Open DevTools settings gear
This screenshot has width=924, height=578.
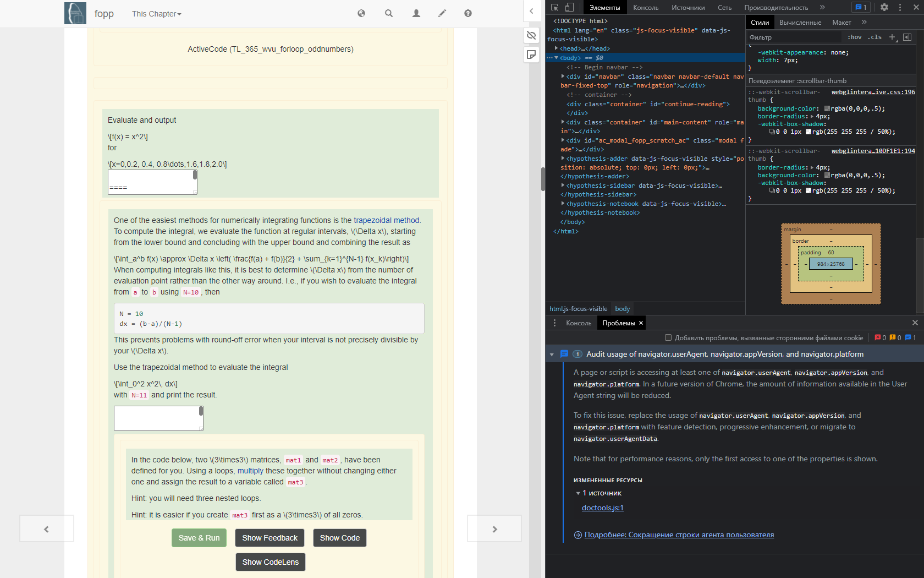pos(884,7)
